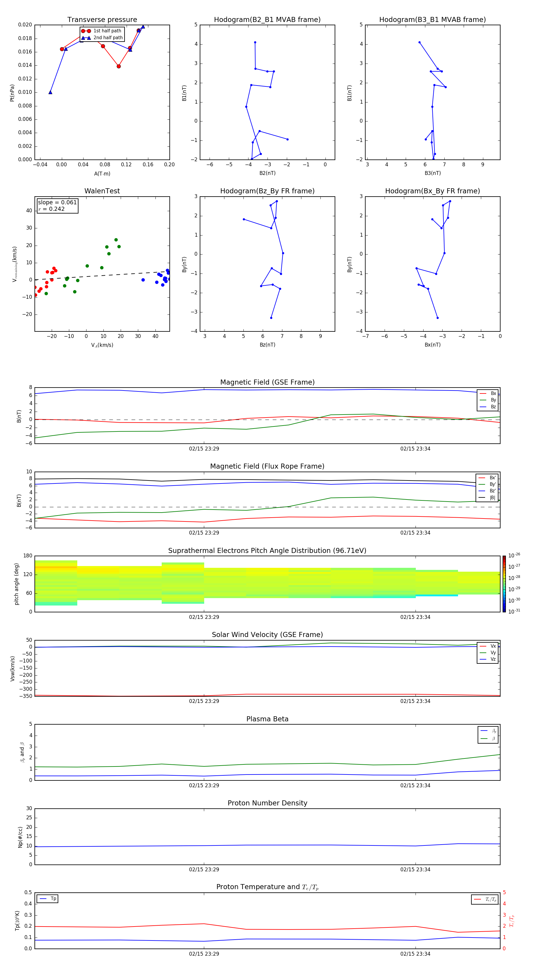Click the '2nd half path' legend entry
The width and height of the screenshot is (535, 980).
pyautogui.click(x=102, y=38)
